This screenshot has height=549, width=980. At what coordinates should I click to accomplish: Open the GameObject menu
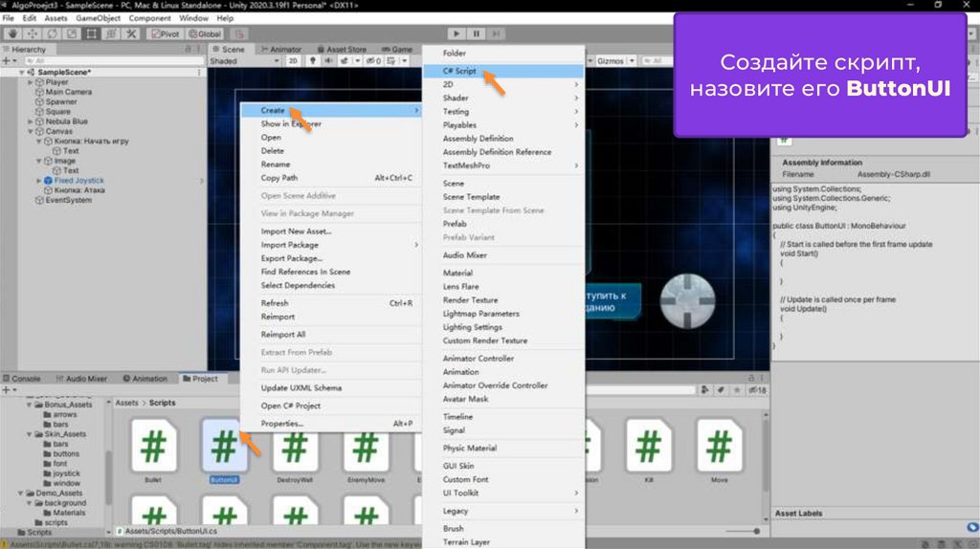point(99,18)
